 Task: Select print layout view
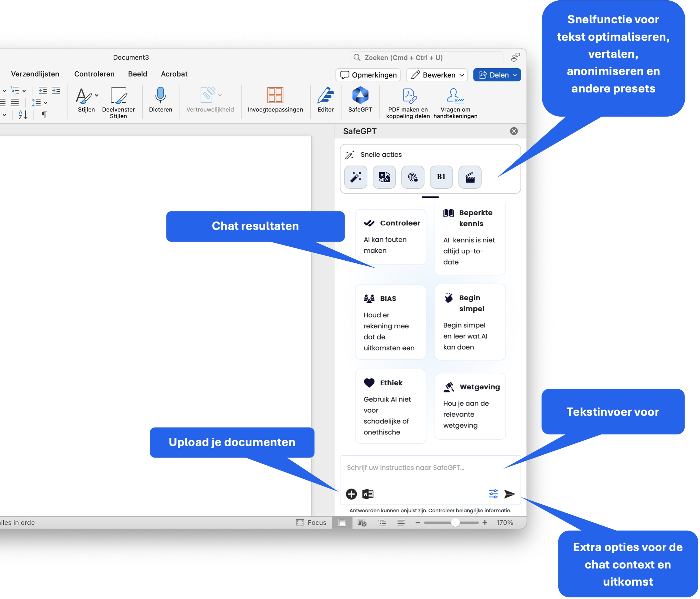tap(342, 522)
